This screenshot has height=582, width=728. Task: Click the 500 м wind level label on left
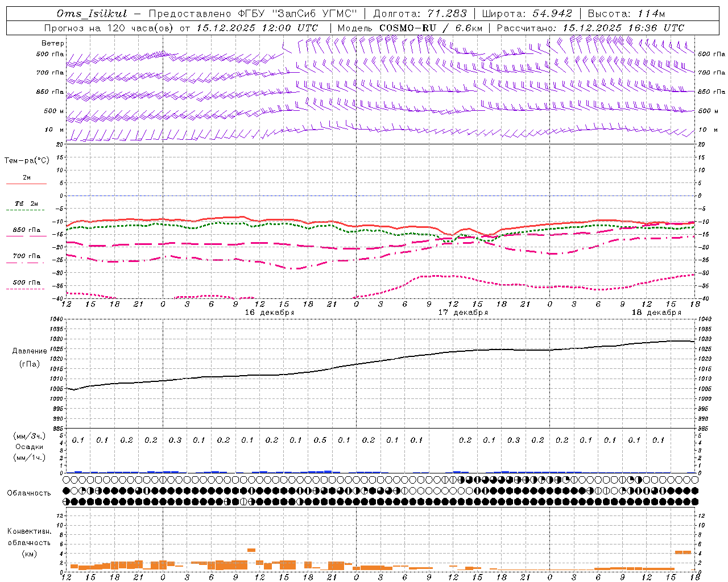click(x=54, y=111)
